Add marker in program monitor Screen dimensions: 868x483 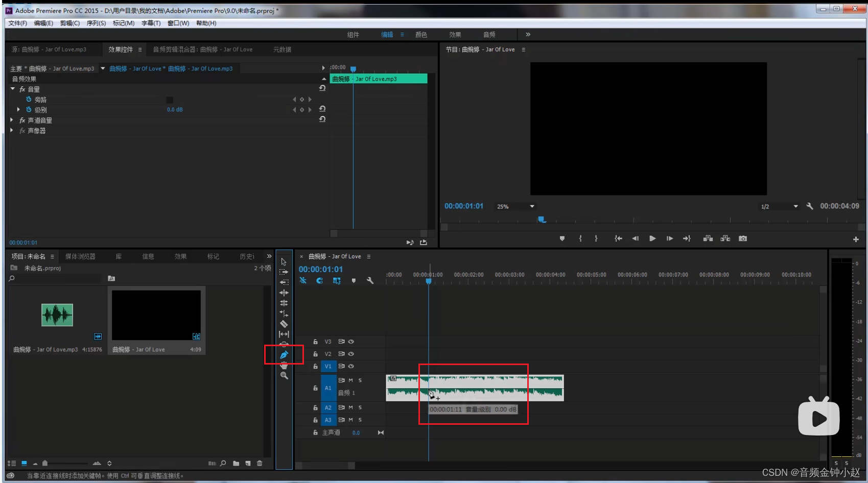click(x=562, y=238)
